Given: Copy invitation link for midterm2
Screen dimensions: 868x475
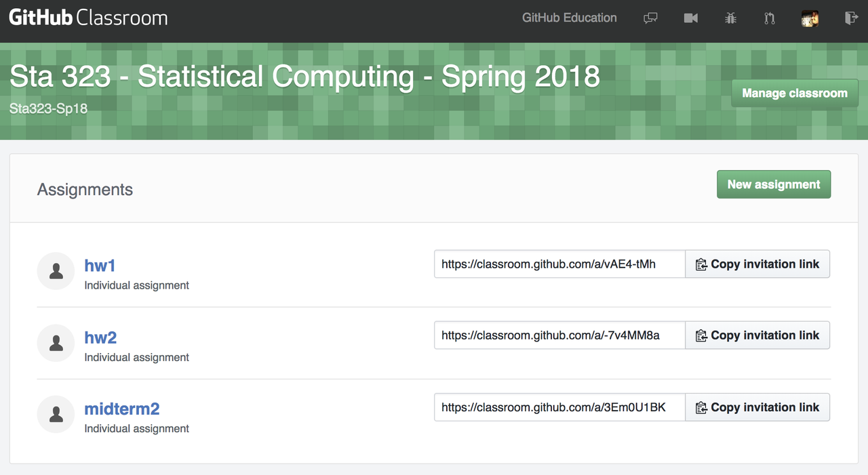Looking at the screenshot, I should [757, 407].
